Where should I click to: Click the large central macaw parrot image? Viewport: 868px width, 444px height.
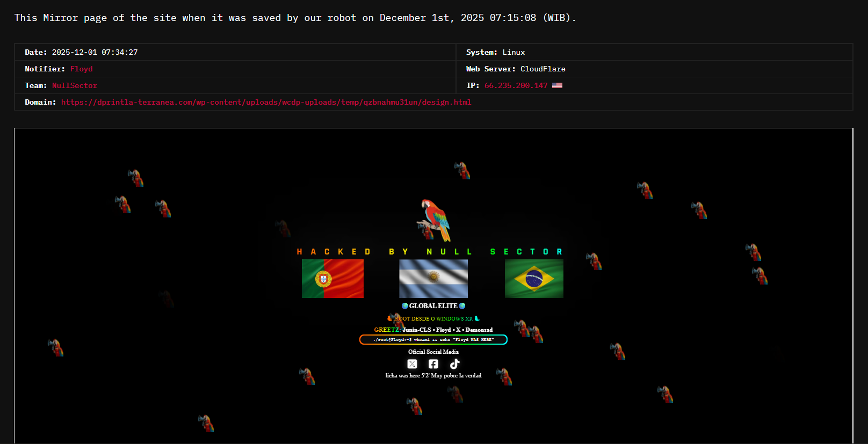click(435, 220)
